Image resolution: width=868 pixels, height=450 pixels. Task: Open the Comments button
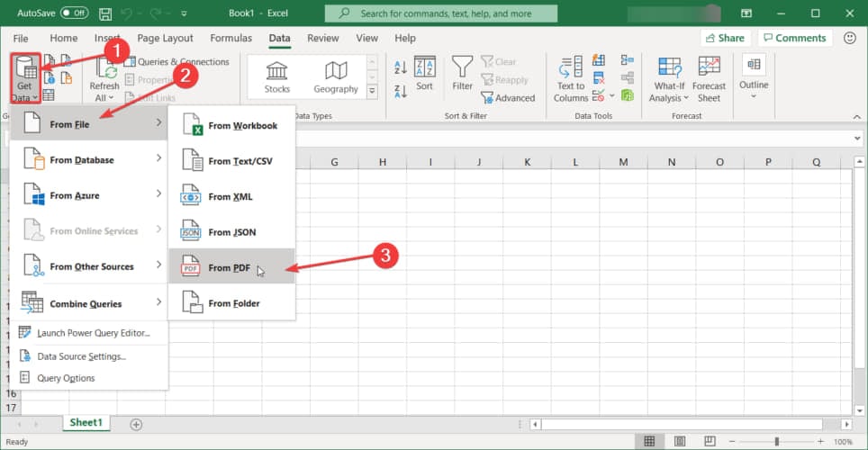(793, 38)
